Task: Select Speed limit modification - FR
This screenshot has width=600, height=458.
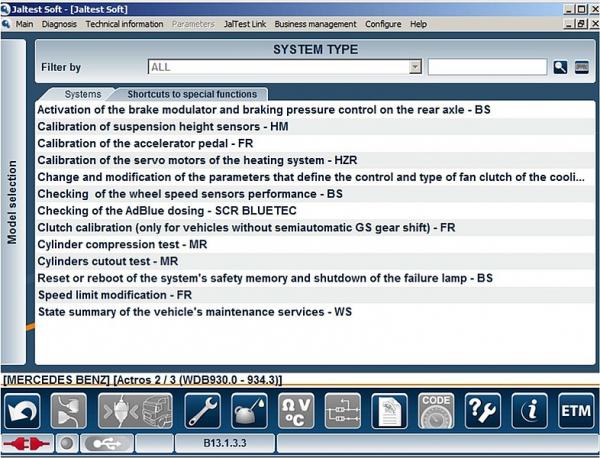Action: point(315,295)
